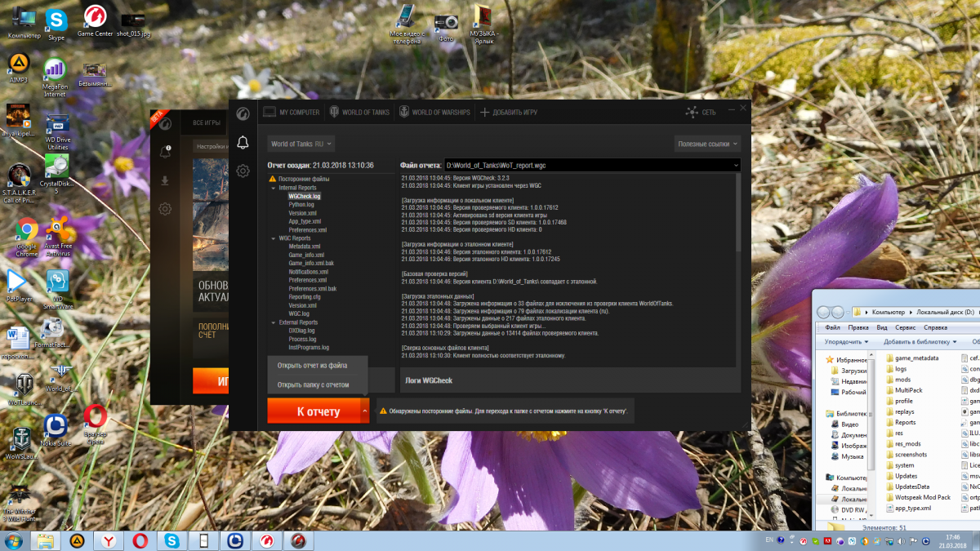Launch AIMP3 from the desktop

point(19,68)
